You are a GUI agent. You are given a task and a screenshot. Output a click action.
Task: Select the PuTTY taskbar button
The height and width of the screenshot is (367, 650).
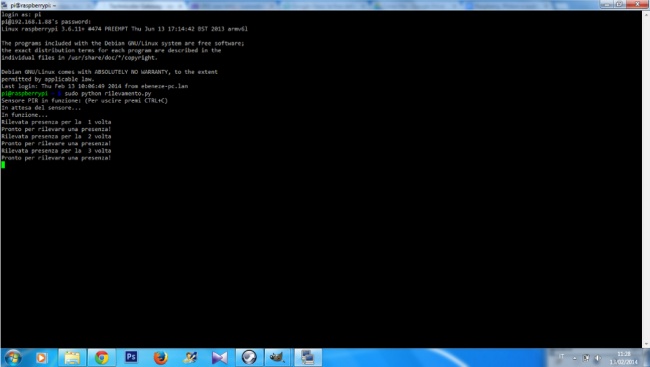click(308, 357)
